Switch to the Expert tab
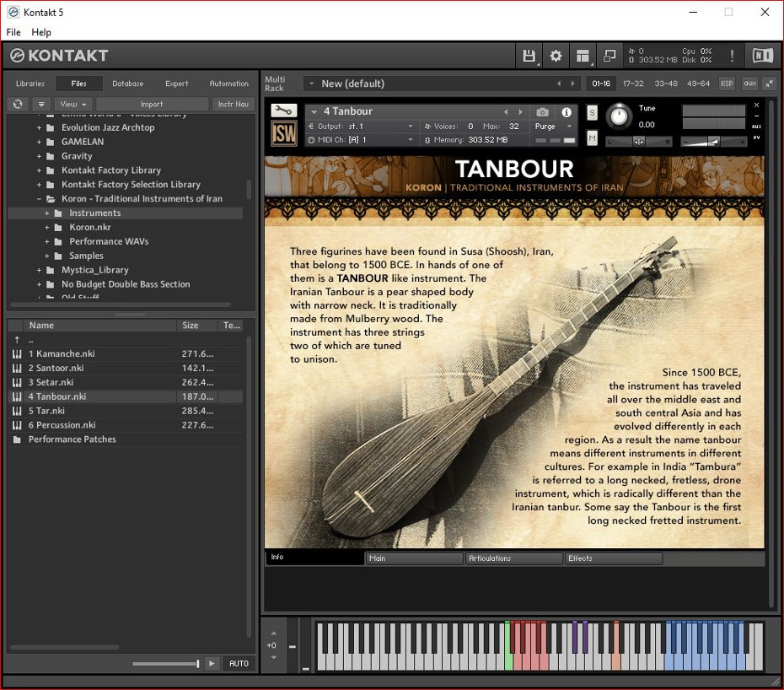This screenshot has width=784, height=690. pyautogui.click(x=176, y=84)
